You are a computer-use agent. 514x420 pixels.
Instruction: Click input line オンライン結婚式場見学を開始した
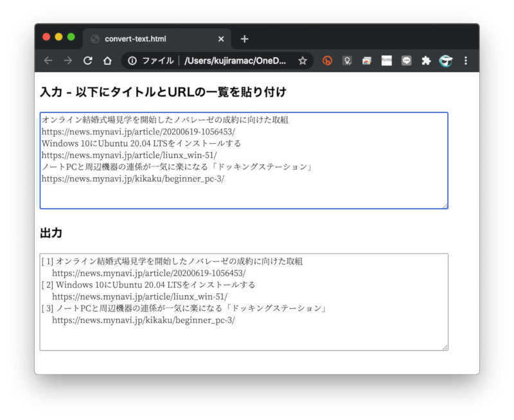point(165,120)
